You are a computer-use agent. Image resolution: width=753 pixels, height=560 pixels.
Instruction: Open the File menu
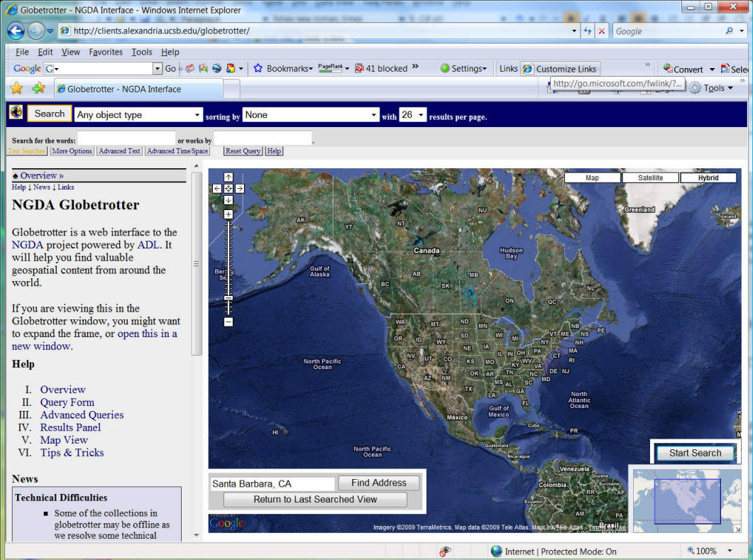[x=22, y=52]
